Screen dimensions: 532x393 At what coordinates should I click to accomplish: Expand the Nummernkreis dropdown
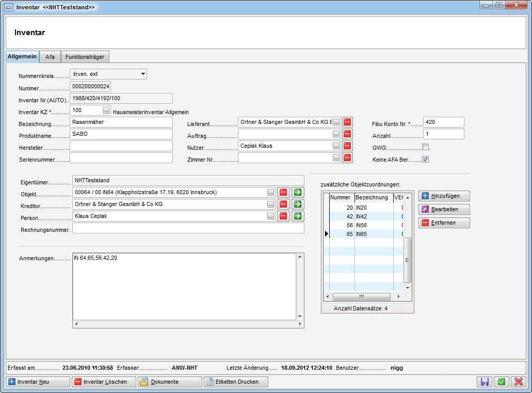[142, 74]
